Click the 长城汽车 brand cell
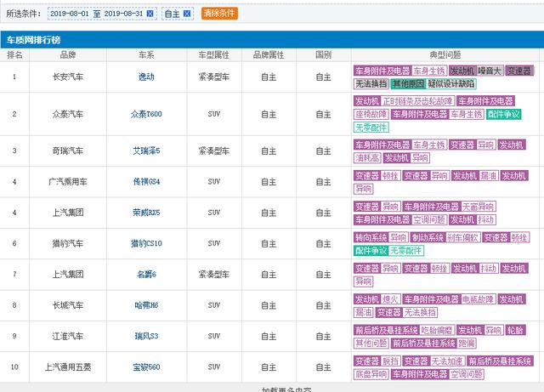The height and width of the screenshot is (392, 544). 68,305
